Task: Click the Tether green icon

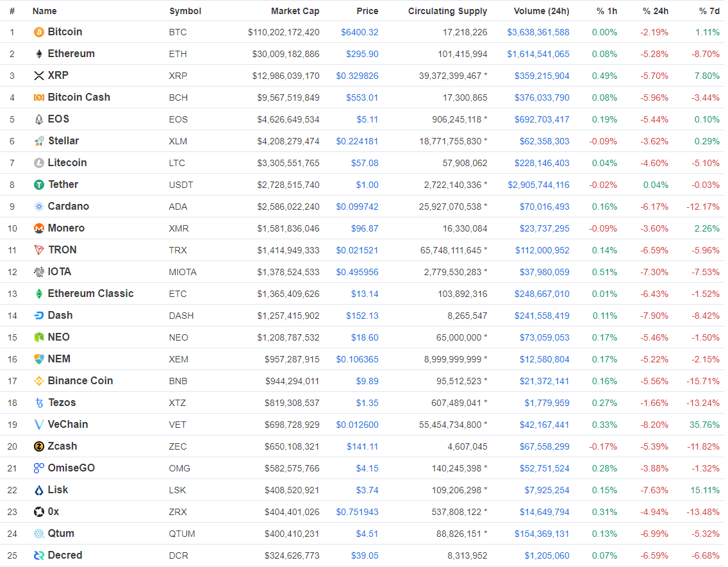Action: 39,185
